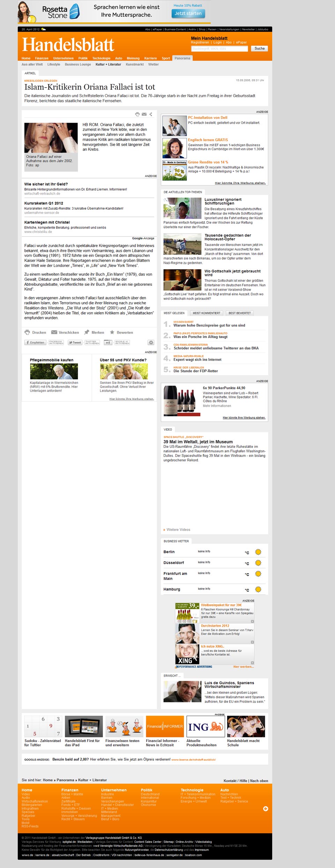Click the Suche button
The height and width of the screenshot is (868, 335).
259,49
